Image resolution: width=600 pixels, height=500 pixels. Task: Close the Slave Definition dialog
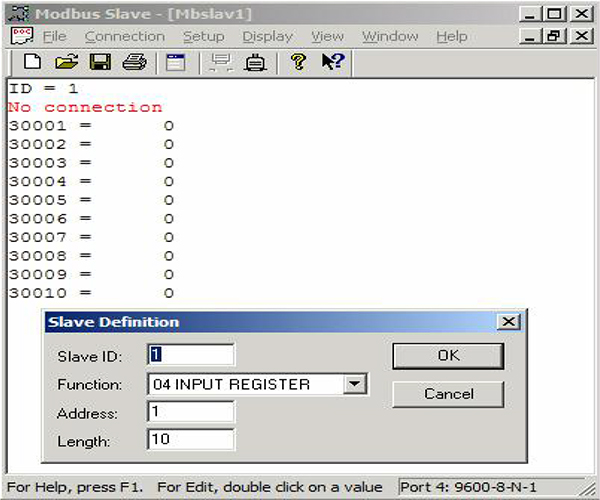[509, 321]
